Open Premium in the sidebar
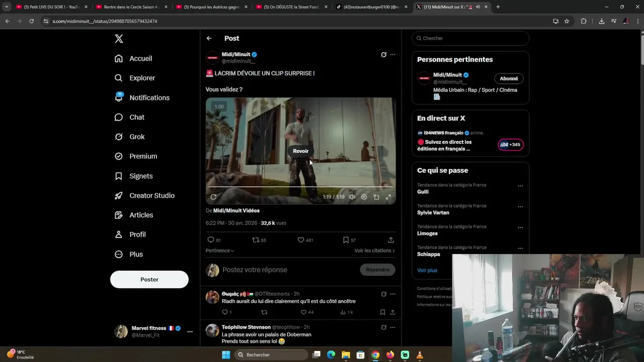 pyautogui.click(x=136, y=156)
